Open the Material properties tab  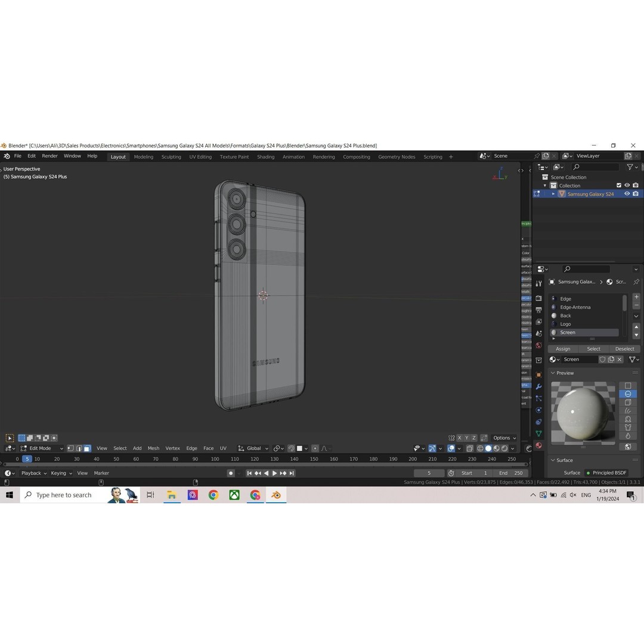pyautogui.click(x=539, y=445)
